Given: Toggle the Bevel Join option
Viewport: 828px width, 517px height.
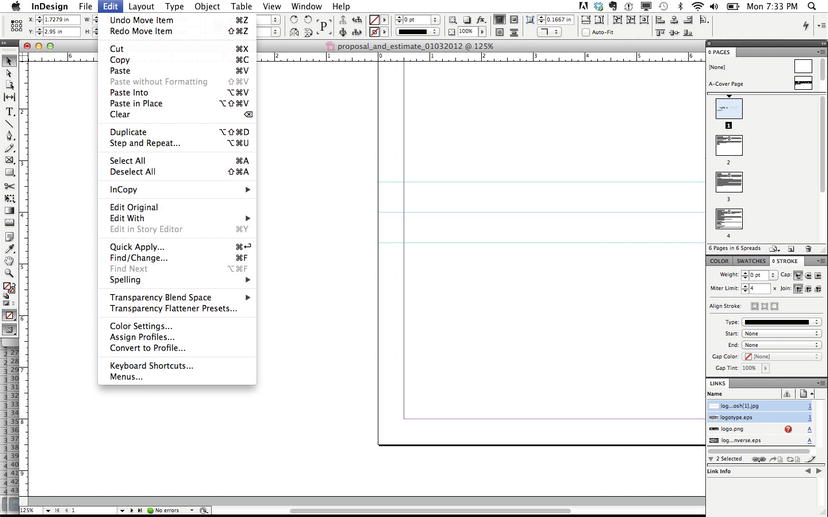Looking at the screenshot, I should (x=818, y=289).
